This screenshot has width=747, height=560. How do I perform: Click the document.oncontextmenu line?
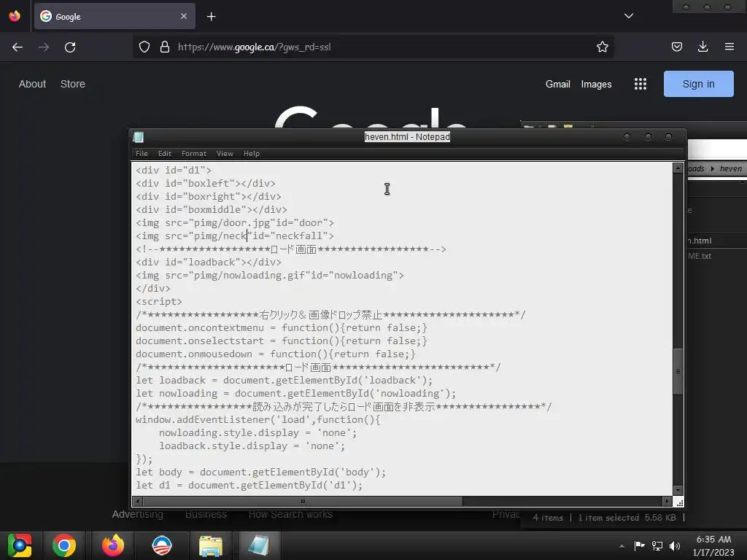point(281,327)
